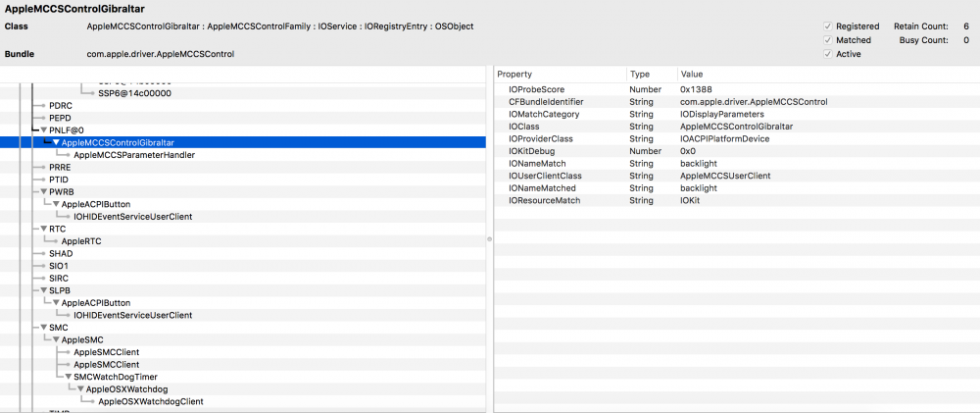Collapse the RTC node triangle
Screen dimensions: 980x413
click(44, 229)
